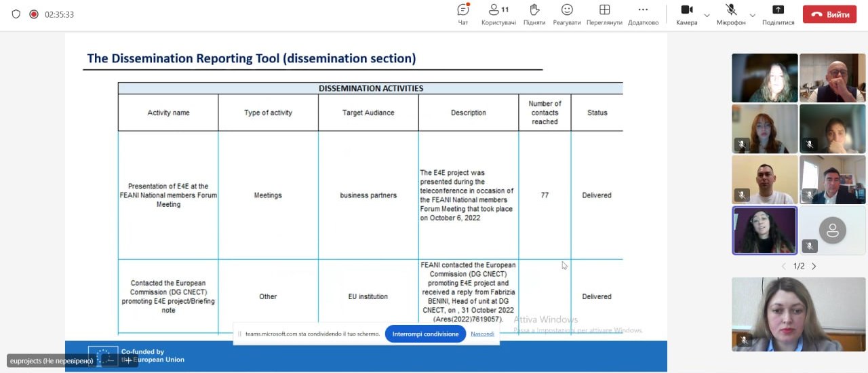Expand microphone options arrow
This screenshot has height=373, width=868.
(752, 15)
